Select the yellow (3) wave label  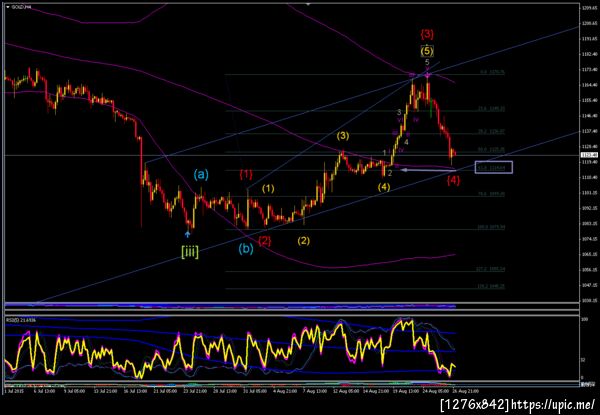point(343,135)
